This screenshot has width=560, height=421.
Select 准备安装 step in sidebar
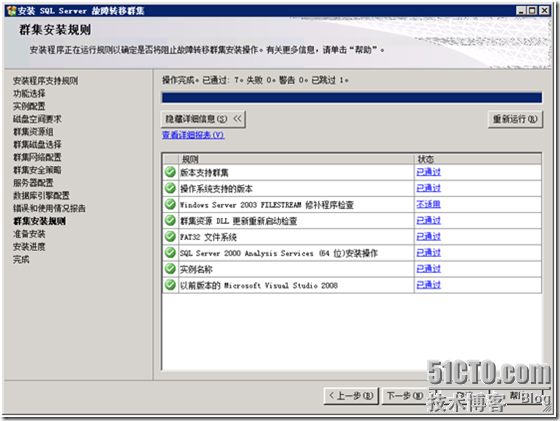click(x=29, y=234)
